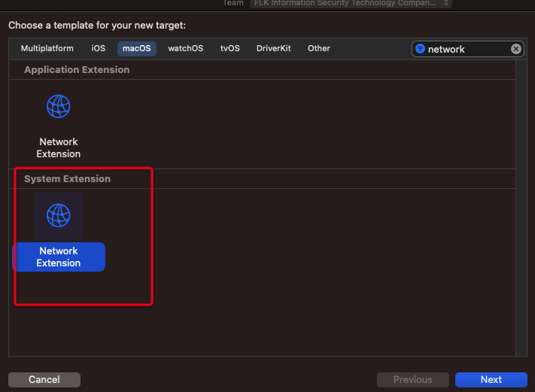Choose the tvOS platform tab
535x392 pixels.
(x=230, y=48)
